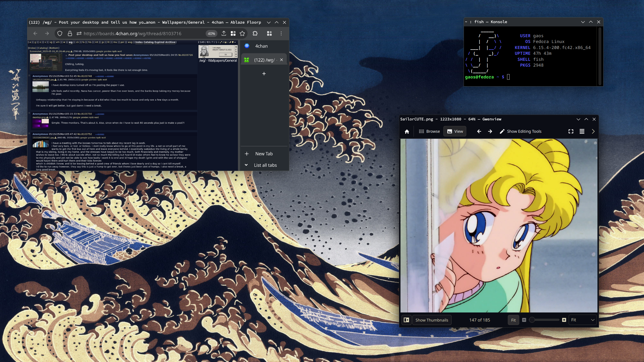Image resolution: width=644 pixels, height=362 pixels.
Task: Open the Fit zoom dropdown in Gwenview
Action: click(582, 320)
